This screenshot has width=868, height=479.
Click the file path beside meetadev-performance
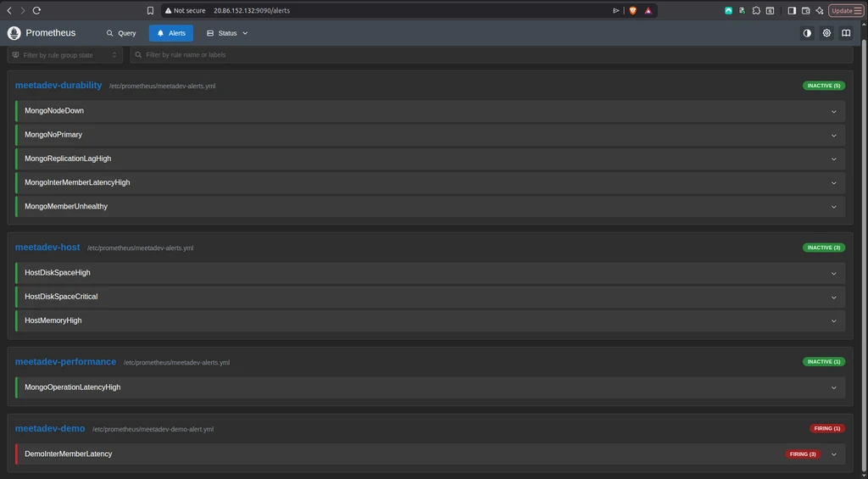point(176,363)
